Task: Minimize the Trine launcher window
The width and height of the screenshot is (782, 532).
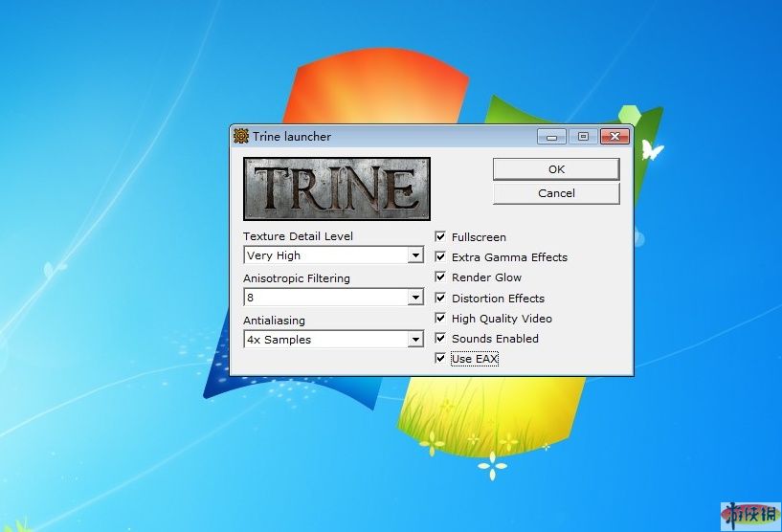Action: coord(551,136)
